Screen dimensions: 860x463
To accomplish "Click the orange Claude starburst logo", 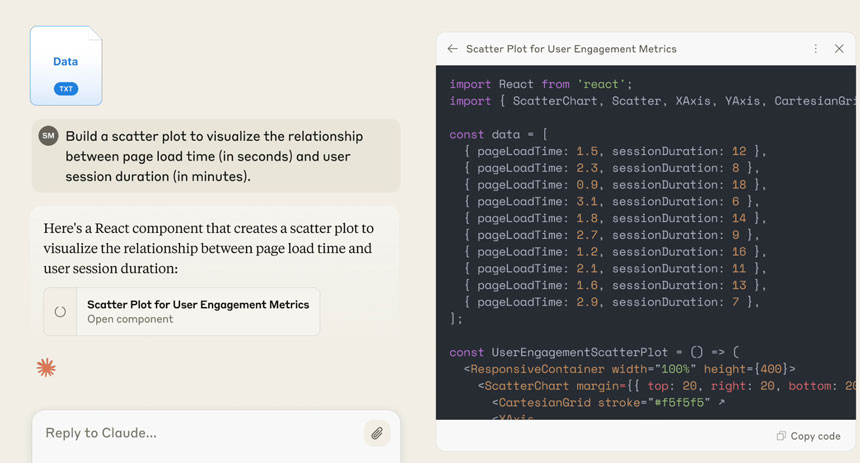I will pyautogui.click(x=46, y=368).
